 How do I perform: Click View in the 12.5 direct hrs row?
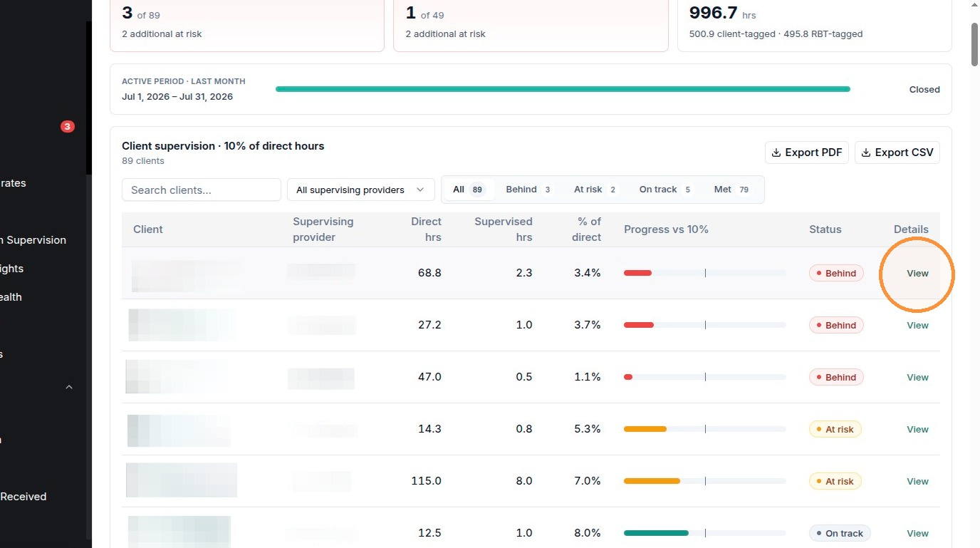tap(917, 533)
